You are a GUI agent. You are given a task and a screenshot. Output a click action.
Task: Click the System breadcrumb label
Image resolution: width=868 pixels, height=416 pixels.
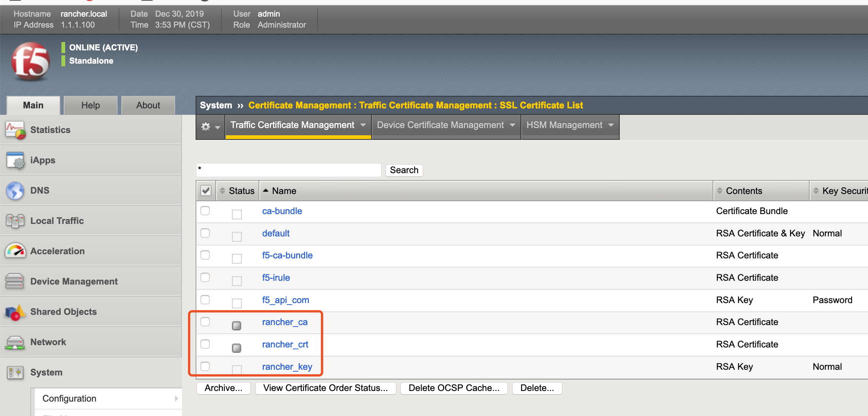216,105
